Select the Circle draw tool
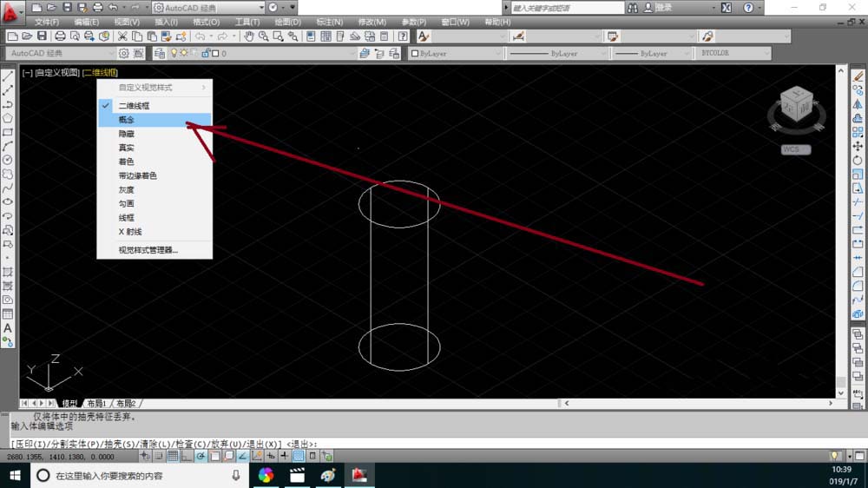The height and width of the screenshot is (488, 868). click(x=8, y=160)
